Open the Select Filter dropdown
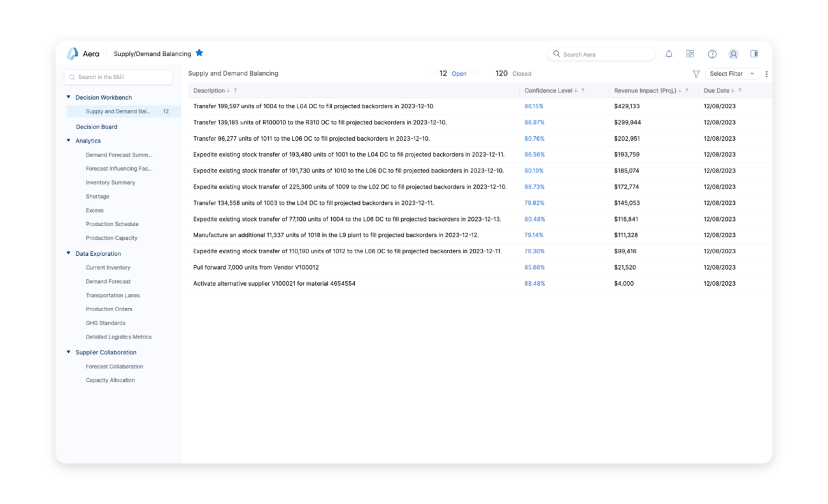Image resolution: width=828 pixels, height=504 pixels. pos(731,73)
